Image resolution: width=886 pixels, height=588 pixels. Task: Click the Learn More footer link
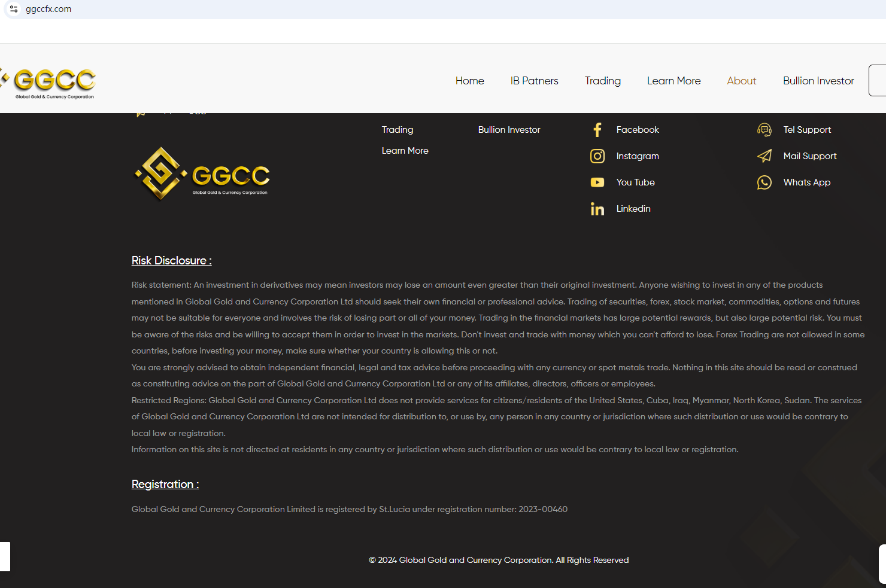pyautogui.click(x=405, y=150)
